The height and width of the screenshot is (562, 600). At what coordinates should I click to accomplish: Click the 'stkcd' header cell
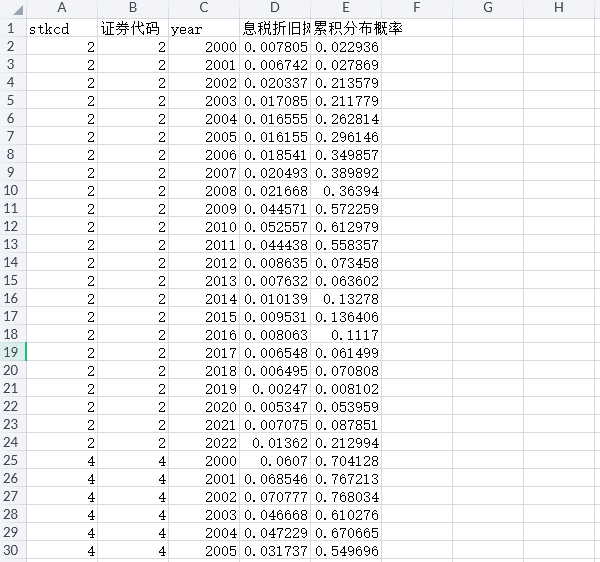(62, 28)
